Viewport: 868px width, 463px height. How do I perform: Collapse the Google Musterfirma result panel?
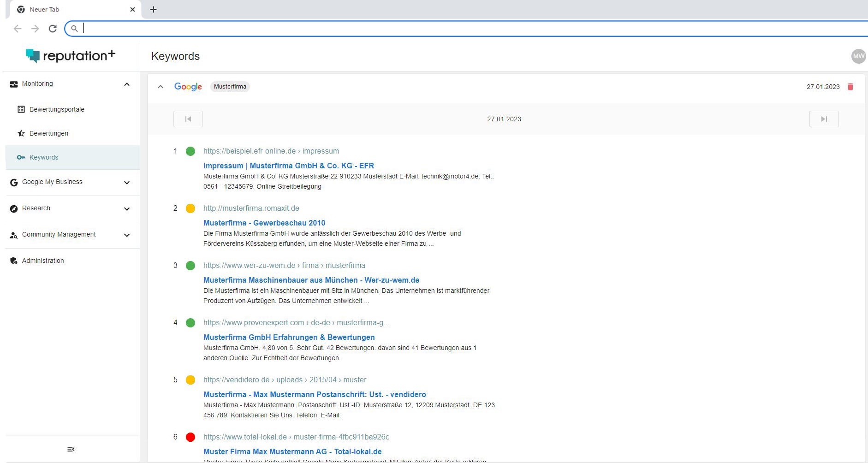[x=161, y=87]
